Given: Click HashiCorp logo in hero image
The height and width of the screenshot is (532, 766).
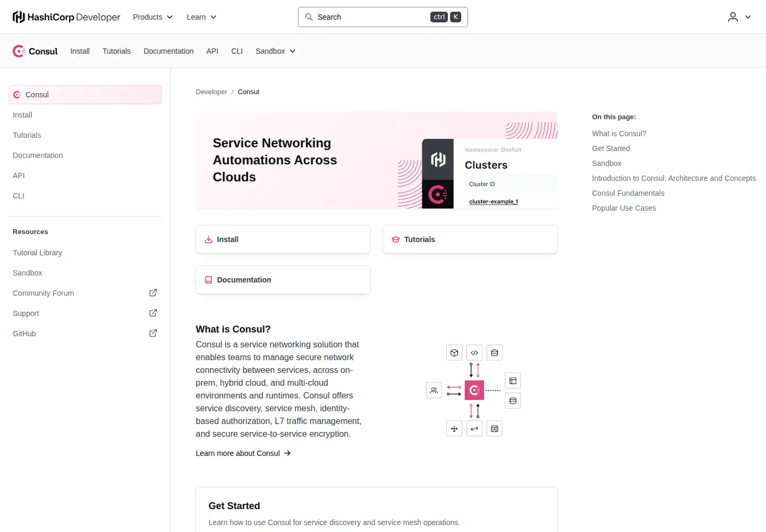Looking at the screenshot, I should [438, 159].
